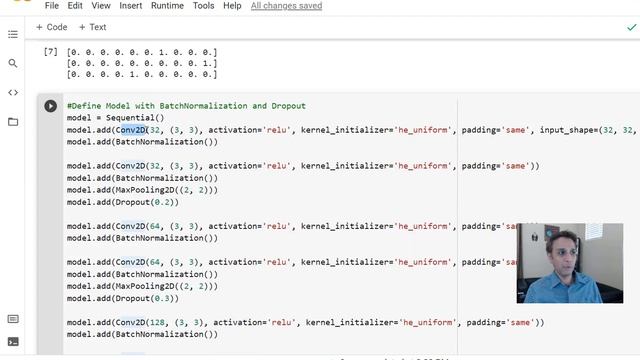This screenshot has width=640, height=360.
Task: Open the code snippets icon
Action: tap(13, 93)
